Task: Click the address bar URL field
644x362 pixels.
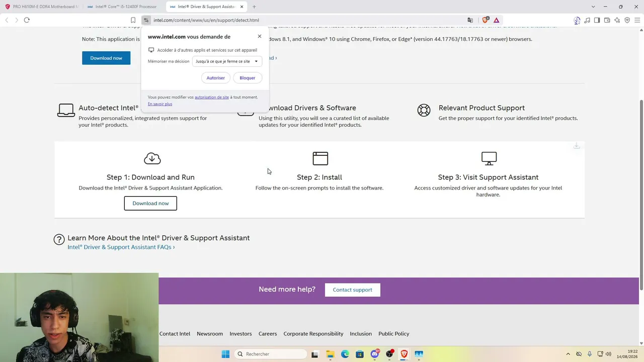Action: click(307, 20)
